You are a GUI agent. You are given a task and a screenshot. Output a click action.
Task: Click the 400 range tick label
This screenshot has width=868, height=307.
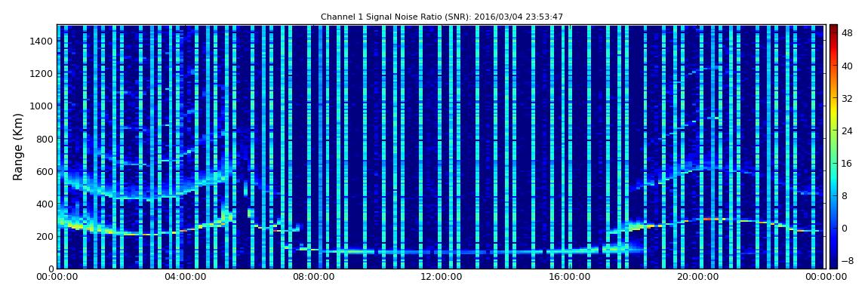(45, 204)
